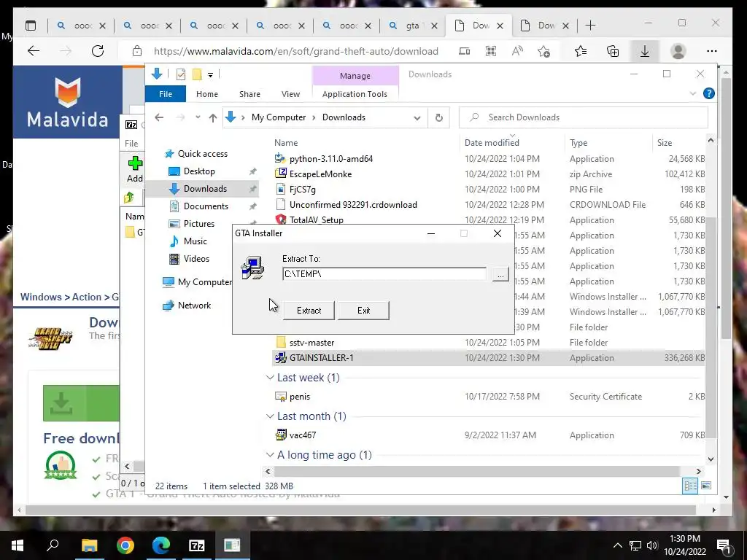
Task: Select the python-3.11.0-amd64 file icon
Action: pos(281,158)
